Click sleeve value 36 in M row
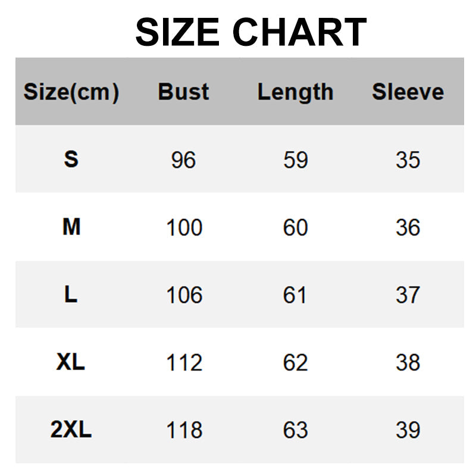Image resolution: width=476 pixels, height=476 pixels. (x=408, y=227)
